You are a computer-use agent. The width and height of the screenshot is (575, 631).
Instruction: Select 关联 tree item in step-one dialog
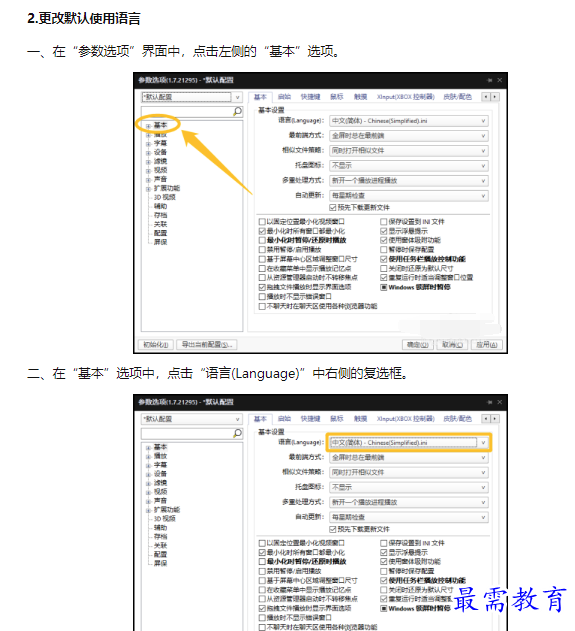pyautogui.click(x=160, y=224)
